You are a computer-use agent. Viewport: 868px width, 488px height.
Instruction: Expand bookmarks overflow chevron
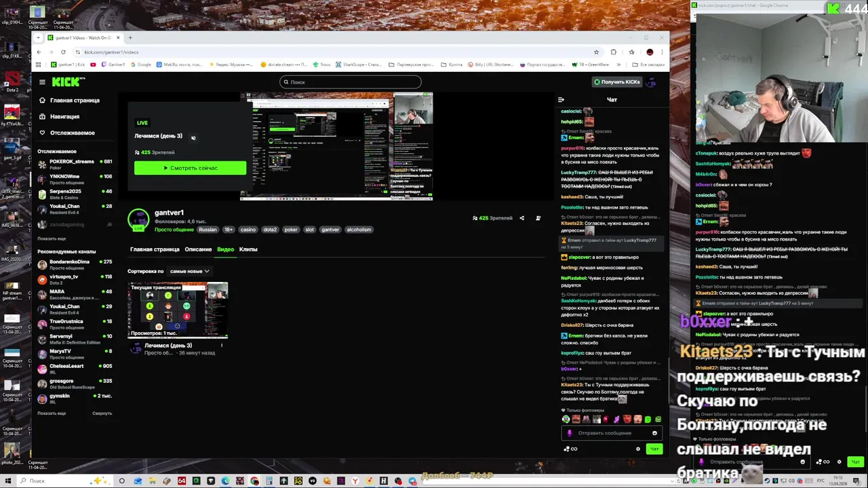[620, 64]
